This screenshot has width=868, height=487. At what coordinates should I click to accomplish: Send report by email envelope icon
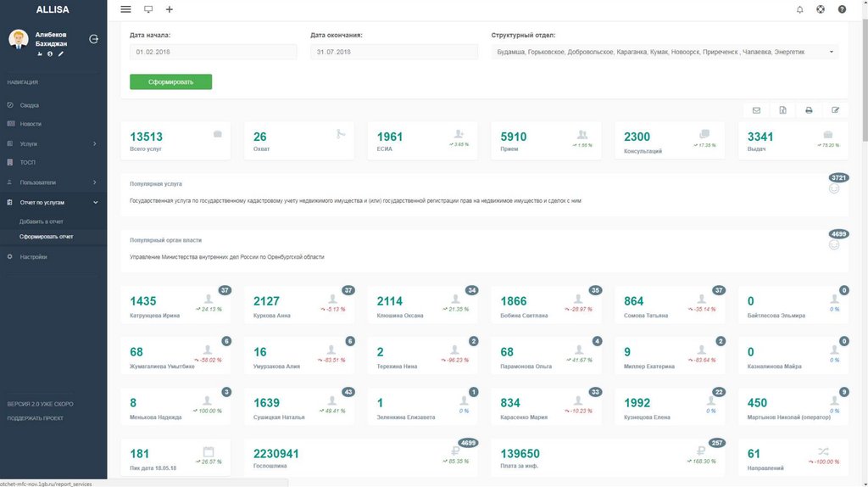click(x=756, y=110)
